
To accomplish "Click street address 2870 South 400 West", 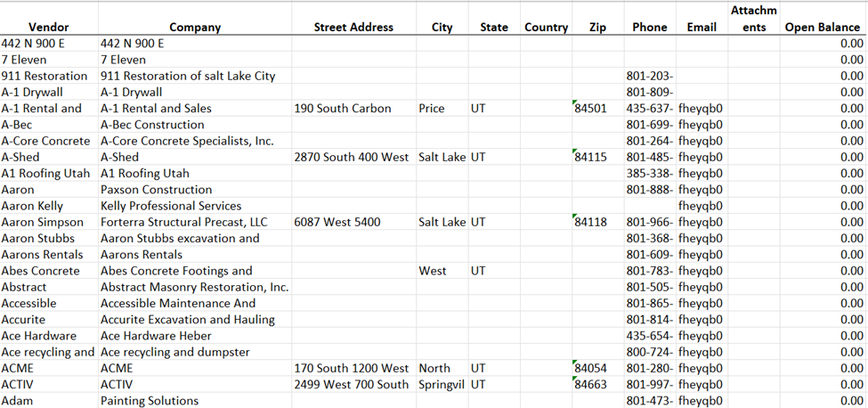I will click(353, 157).
